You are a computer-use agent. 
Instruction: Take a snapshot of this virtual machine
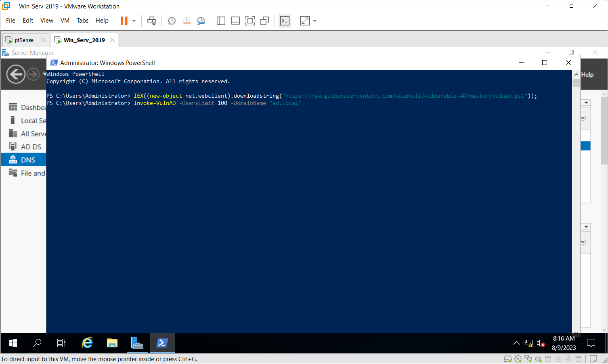point(172,21)
